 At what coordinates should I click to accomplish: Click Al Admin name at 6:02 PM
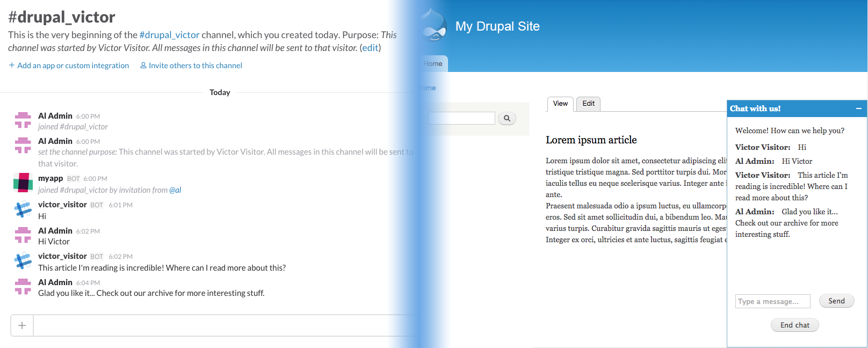tap(55, 231)
